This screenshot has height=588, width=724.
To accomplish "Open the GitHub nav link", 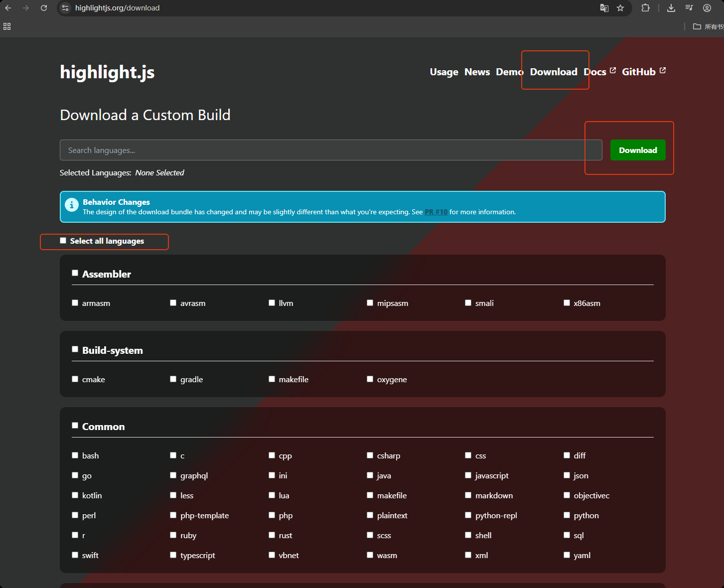I will coord(639,72).
